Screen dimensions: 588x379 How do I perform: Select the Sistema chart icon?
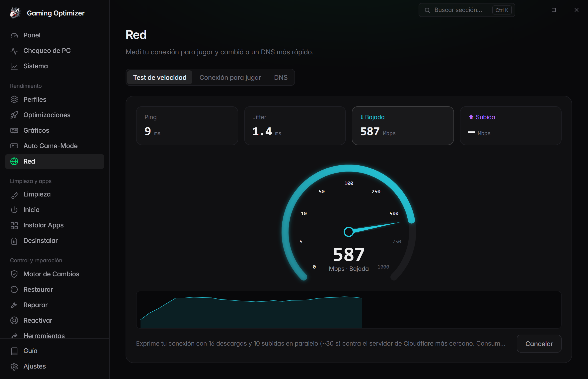tap(14, 66)
